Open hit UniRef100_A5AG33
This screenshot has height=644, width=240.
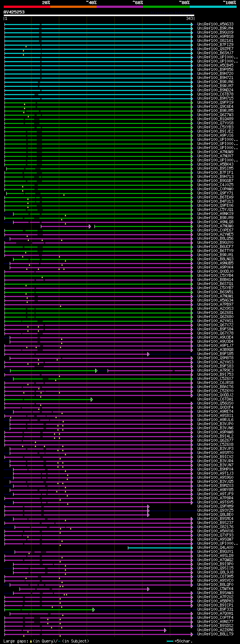click(215, 24)
